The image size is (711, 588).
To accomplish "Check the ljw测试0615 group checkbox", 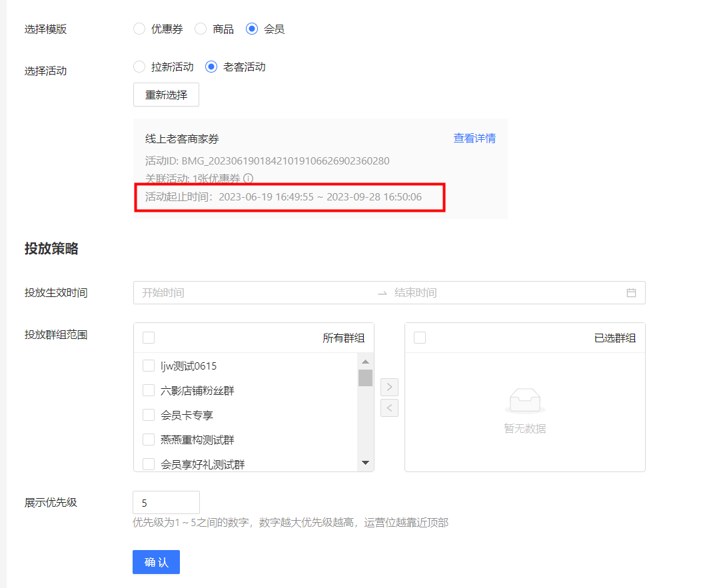I will (x=149, y=366).
